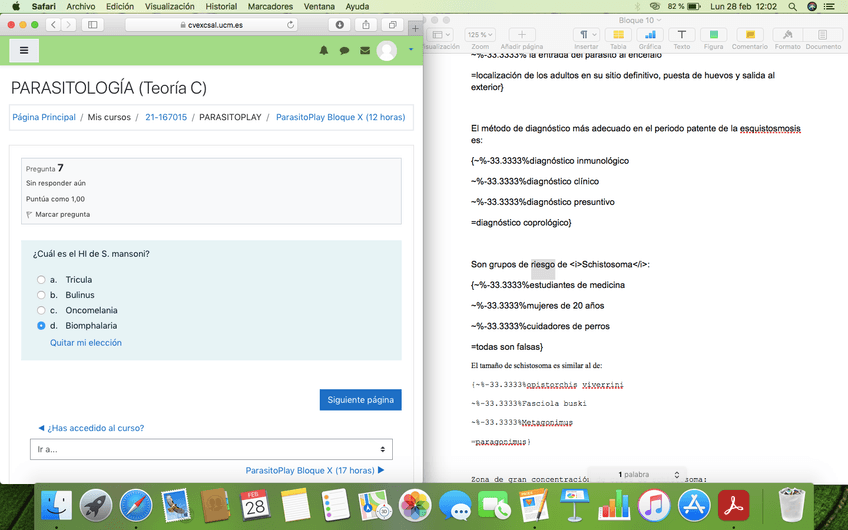This screenshot has width=848, height=530.
Task: Open the notifications bell in Moodle
Action: [x=323, y=51]
